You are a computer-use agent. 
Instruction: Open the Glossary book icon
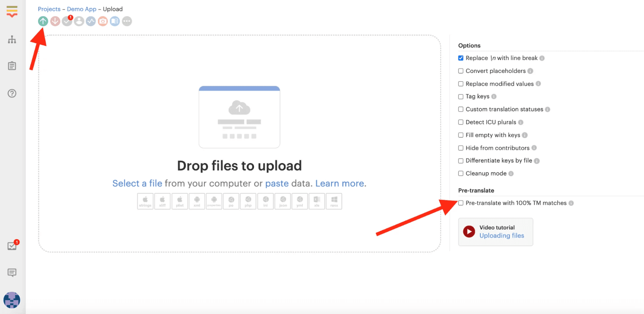115,21
